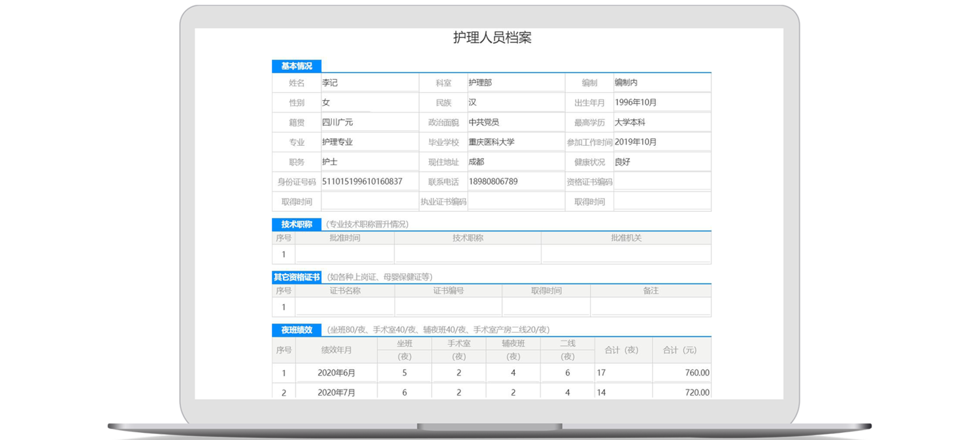Select the 联系电话 field with 18980806789
The image size is (980, 440).
point(515,182)
